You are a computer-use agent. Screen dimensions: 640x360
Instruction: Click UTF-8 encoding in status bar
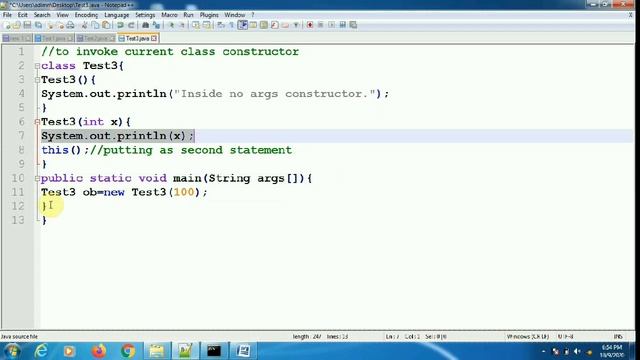pos(566,337)
